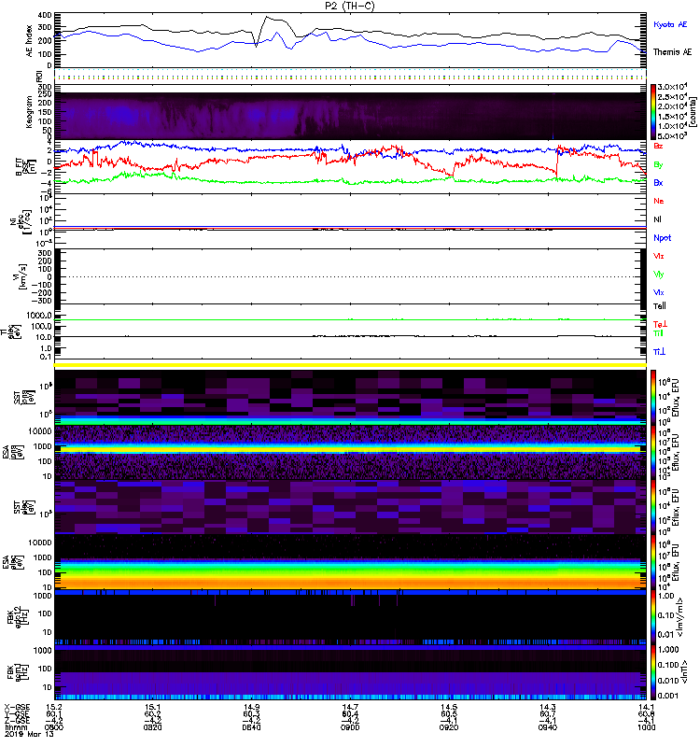The image size is (700, 747).
Task: Click the yellow bar above SST panel
Action: click(352, 365)
